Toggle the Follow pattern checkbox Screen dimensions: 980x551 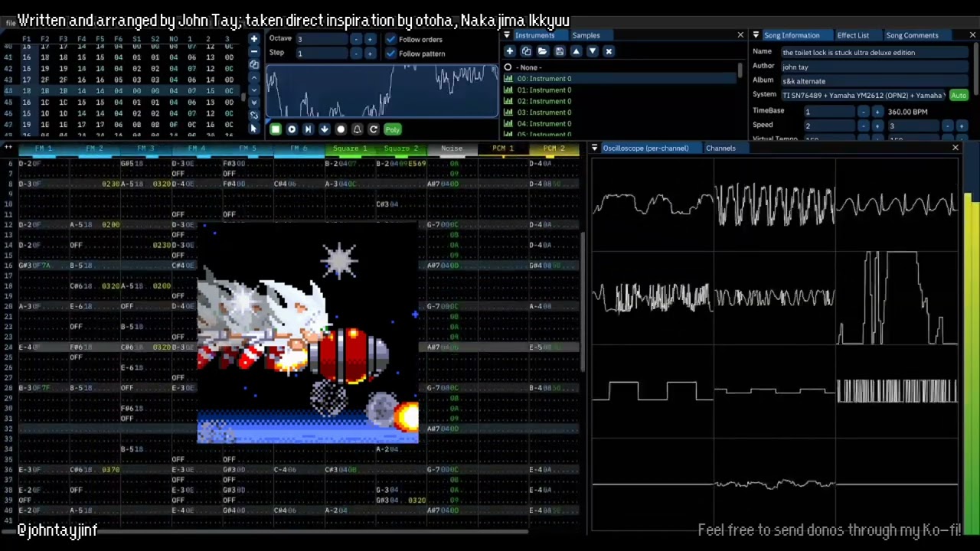(x=391, y=54)
